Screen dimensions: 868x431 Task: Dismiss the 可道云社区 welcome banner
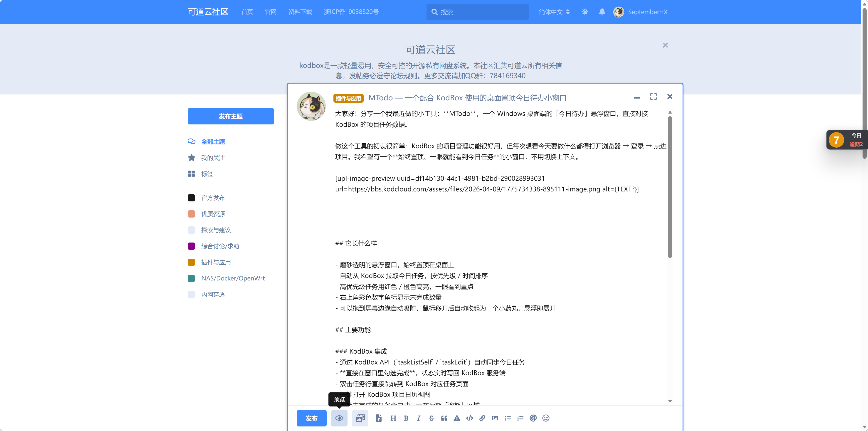665,45
